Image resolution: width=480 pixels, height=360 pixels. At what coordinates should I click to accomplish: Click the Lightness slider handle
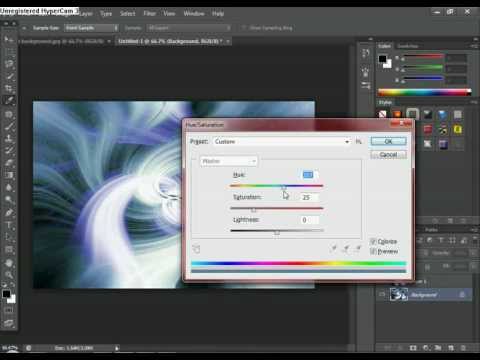277,232
